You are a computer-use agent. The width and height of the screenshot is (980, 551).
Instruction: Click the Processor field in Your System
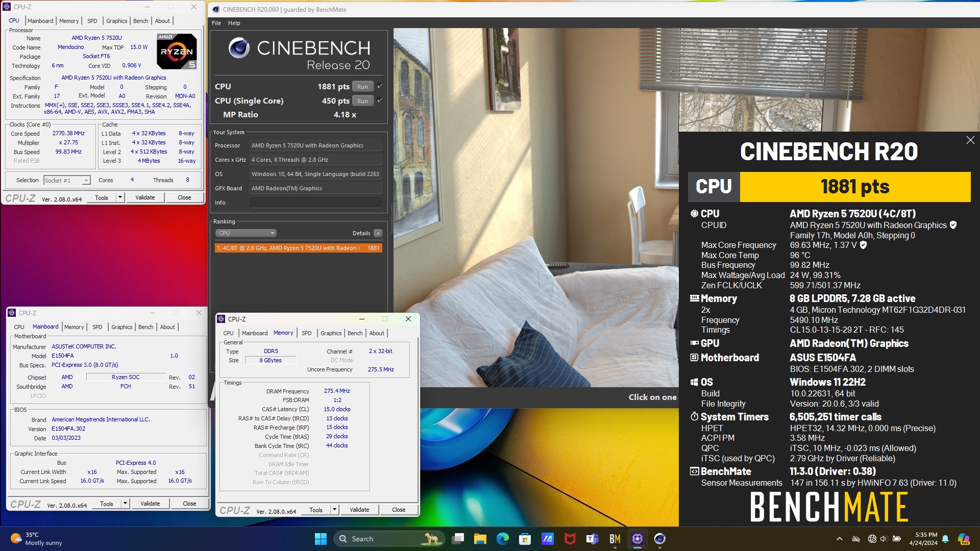coord(315,145)
